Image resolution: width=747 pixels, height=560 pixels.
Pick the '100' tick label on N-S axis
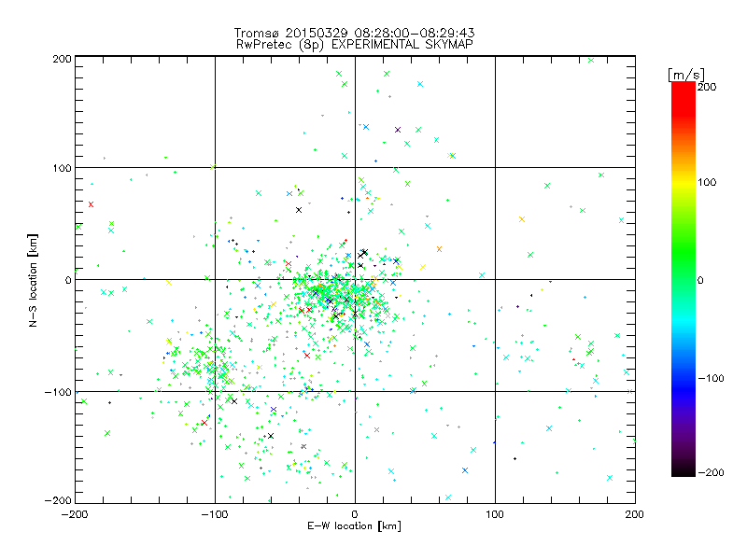click(62, 168)
